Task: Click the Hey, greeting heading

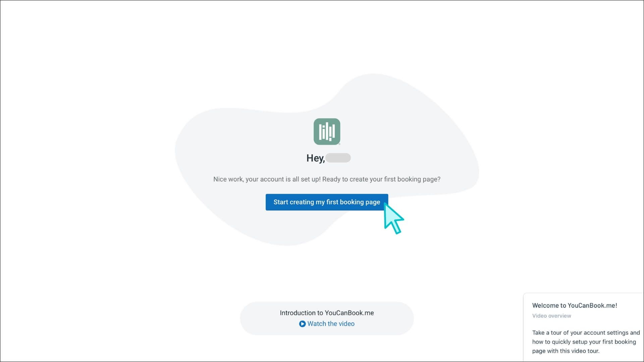Action: [315, 158]
